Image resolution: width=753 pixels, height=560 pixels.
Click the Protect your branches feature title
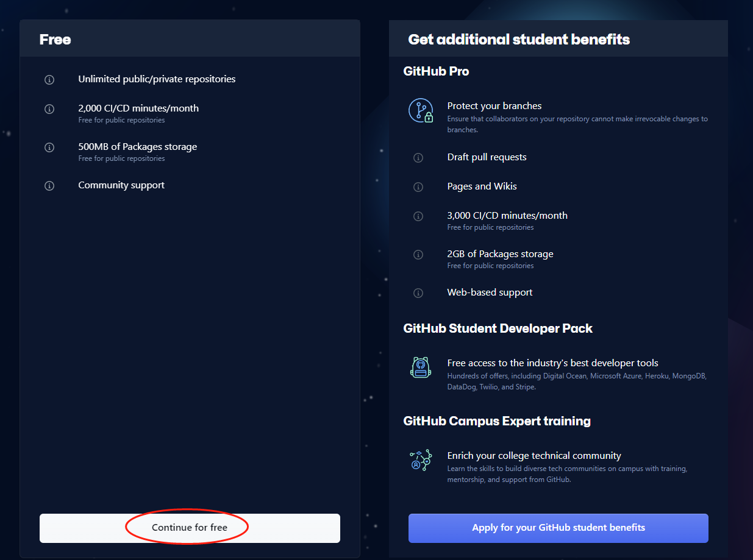point(494,105)
